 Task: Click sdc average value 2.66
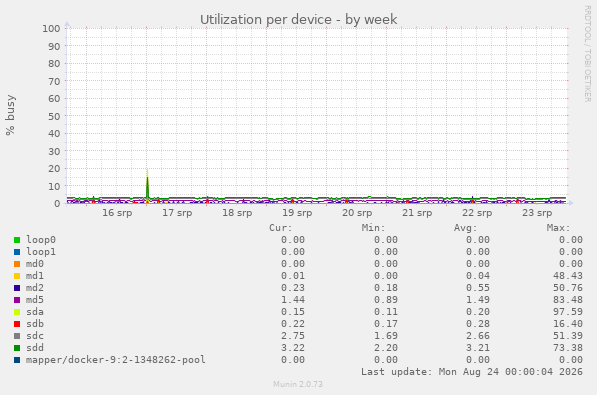(x=478, y=336)
